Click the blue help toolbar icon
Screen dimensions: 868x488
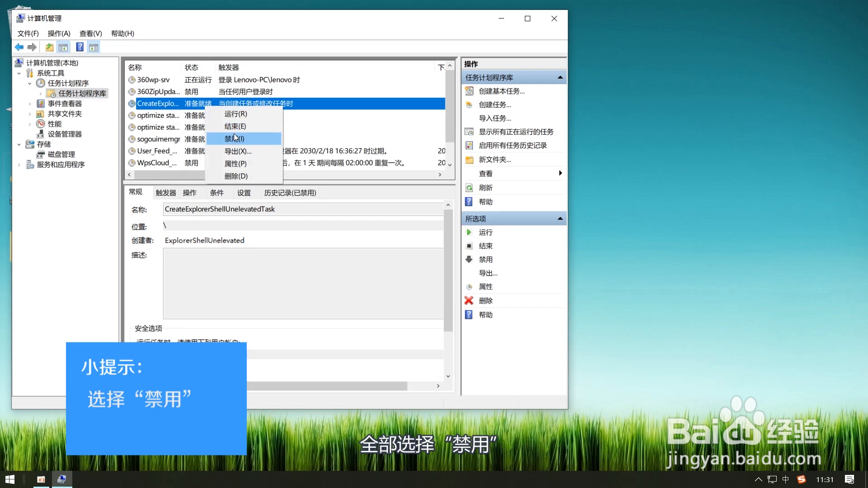[80, 47]
